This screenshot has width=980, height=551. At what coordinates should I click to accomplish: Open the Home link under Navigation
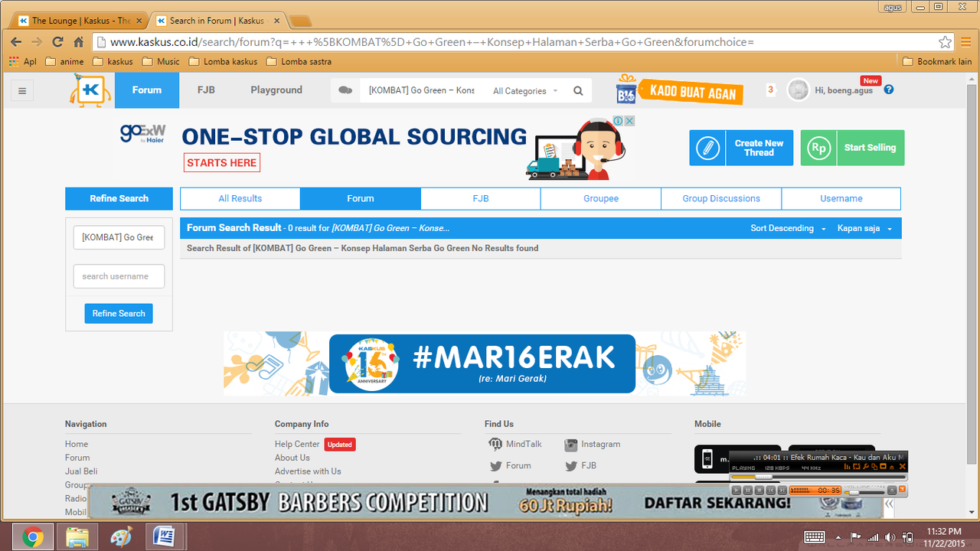pyautogui.click(x=77, y=444)
